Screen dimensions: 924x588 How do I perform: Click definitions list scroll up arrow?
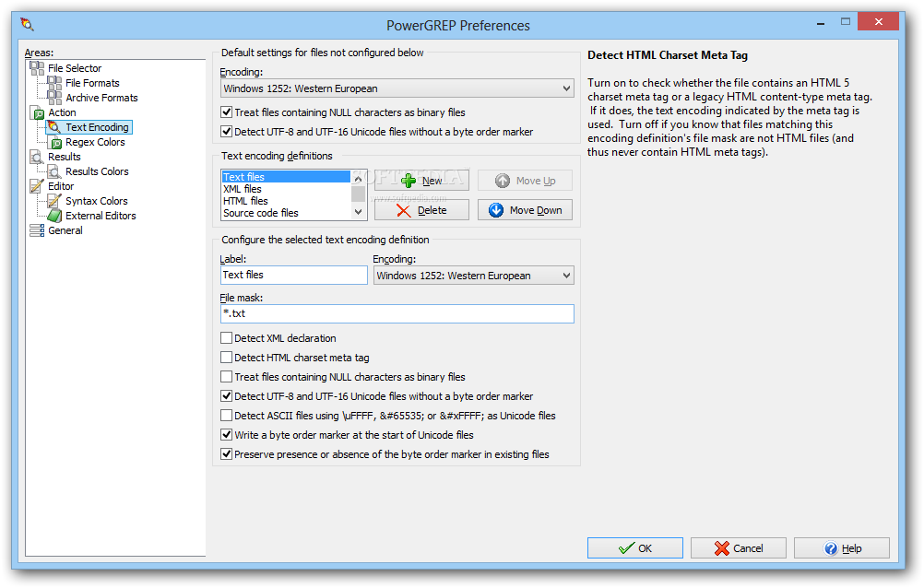(x=359, y=177)
